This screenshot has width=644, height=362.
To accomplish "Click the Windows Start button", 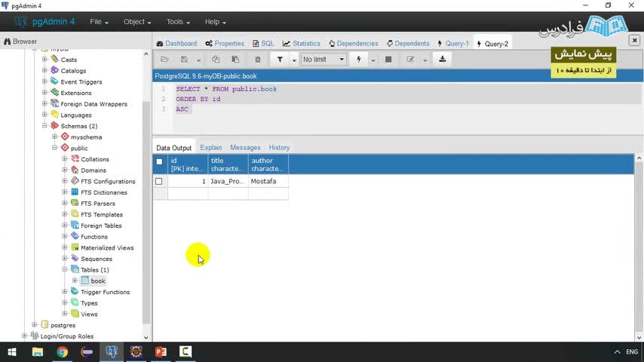I will pyautogui.click(x=12, y=352).
